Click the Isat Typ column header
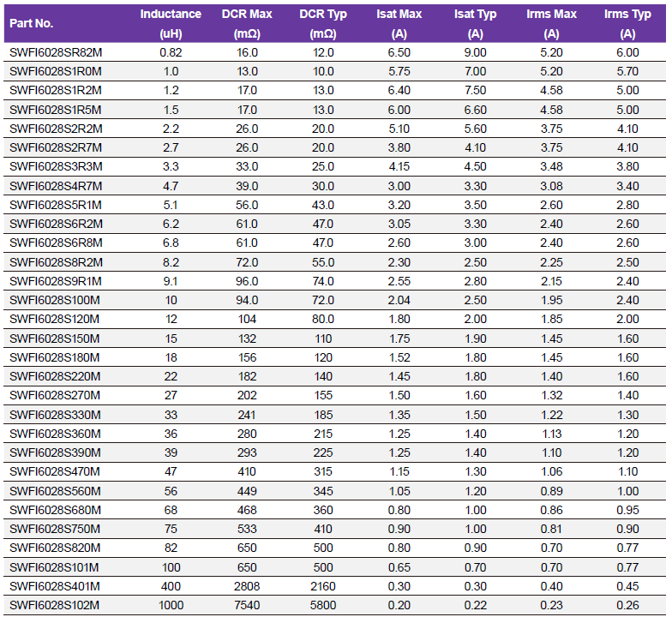The width and height of the screenshot is (672, 629). 475,24
